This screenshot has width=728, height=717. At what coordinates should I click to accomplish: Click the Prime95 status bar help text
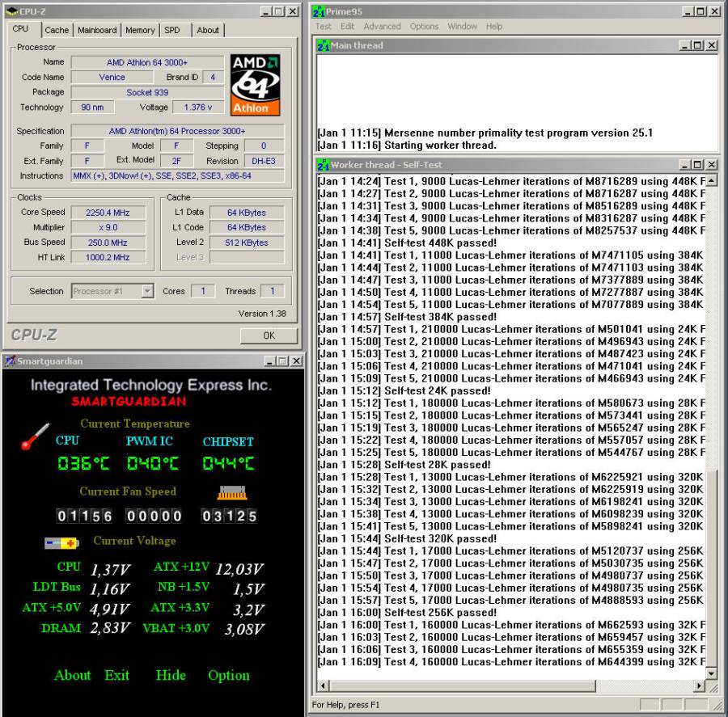[x=345, y=705]
